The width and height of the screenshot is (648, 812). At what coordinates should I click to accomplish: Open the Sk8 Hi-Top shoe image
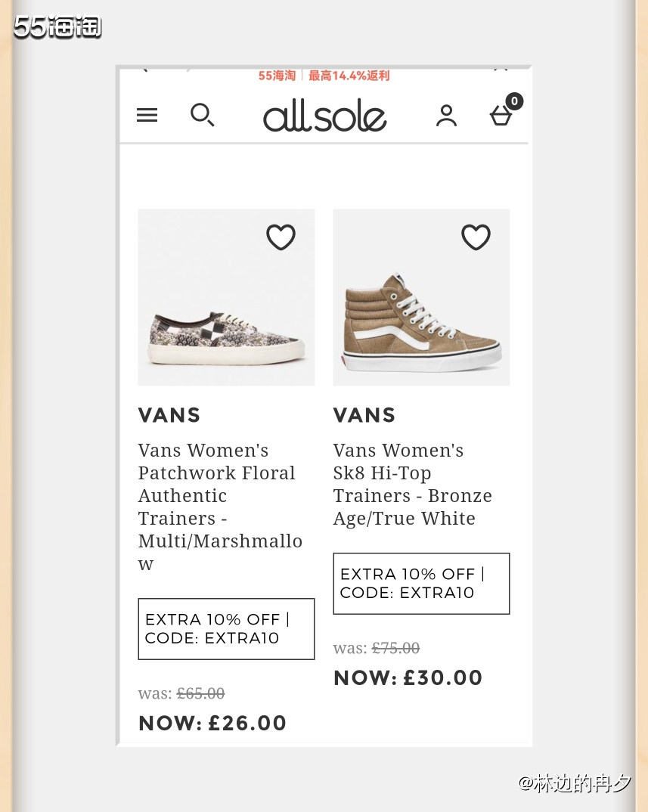(421, 297)
